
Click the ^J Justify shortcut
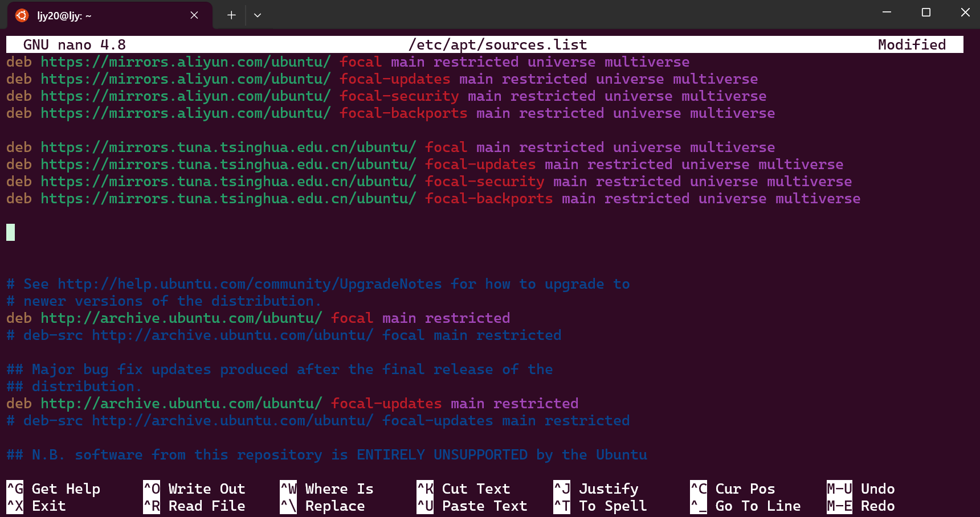[596, 489]
